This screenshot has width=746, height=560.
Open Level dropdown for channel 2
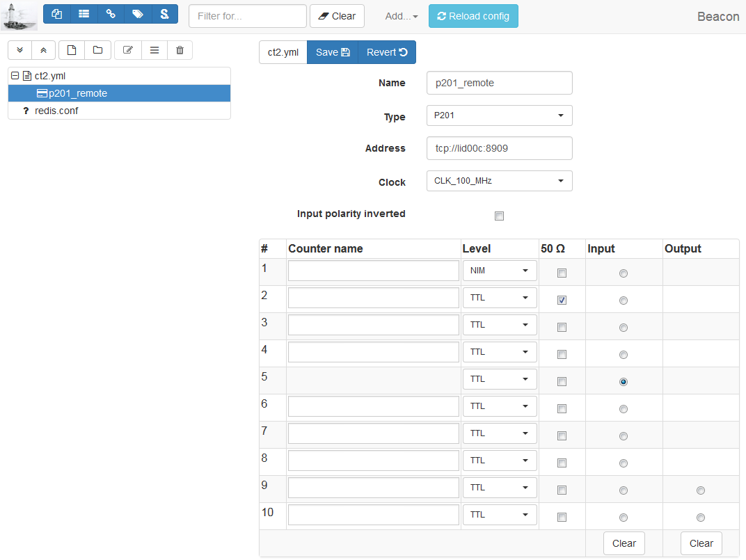click(500, 298)
